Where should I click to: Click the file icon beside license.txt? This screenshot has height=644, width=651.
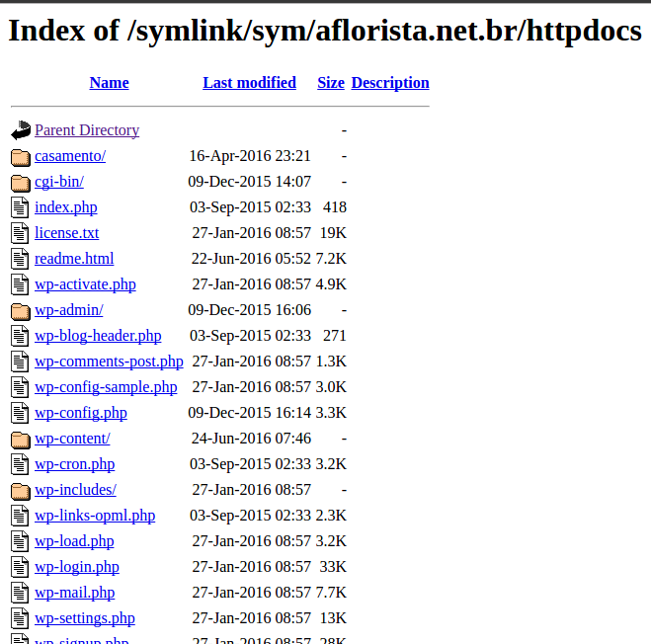click(x=20, y=233)
